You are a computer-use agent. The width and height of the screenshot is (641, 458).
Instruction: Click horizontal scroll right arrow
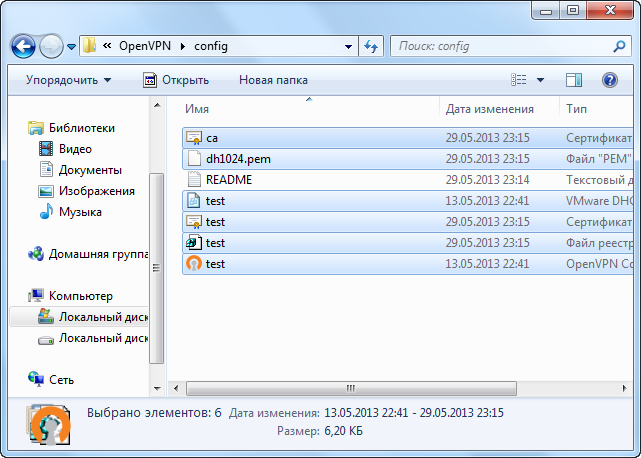tap(624, 388)
